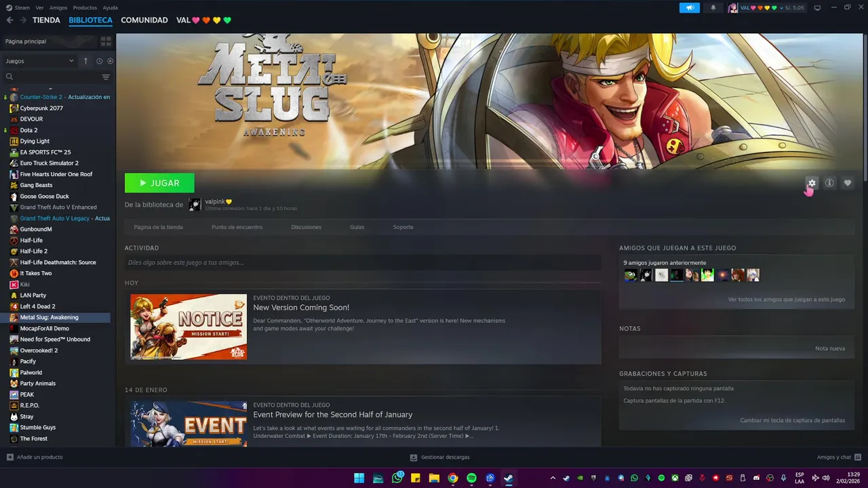The height and width of the screenshot is (488, 868).
Task: Open Guías link
Action: tap(357, 227)
